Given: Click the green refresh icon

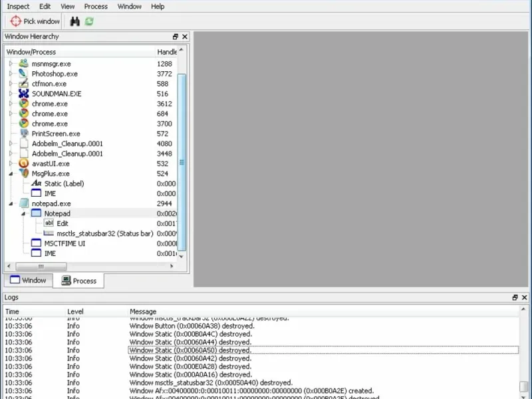Looking at the screenshot, I should 89,21.
